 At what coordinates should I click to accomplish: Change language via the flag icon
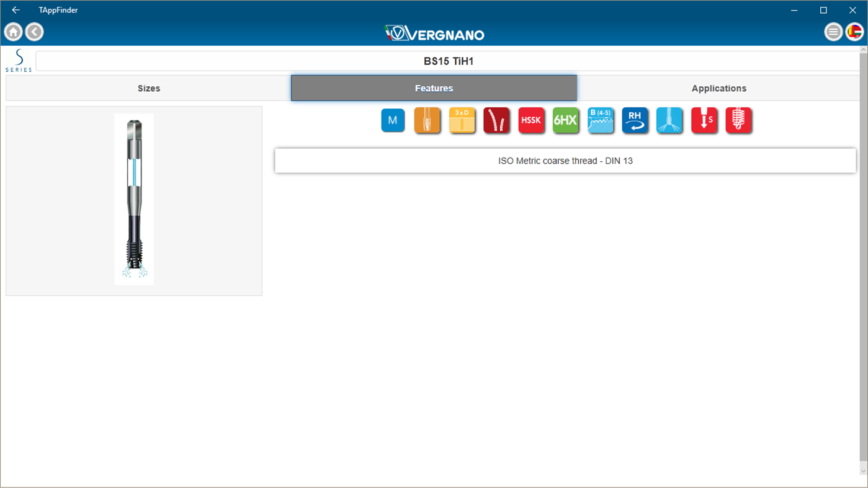point(854,32)
